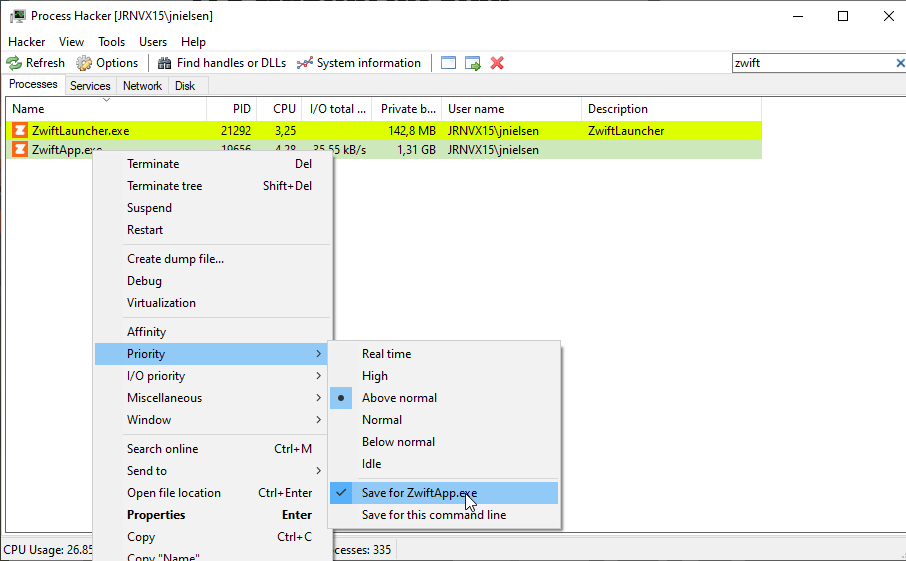The height and width of the screenshot is (561, 906).
Task: Set priority to Normal
Action: tap(444, 420)
